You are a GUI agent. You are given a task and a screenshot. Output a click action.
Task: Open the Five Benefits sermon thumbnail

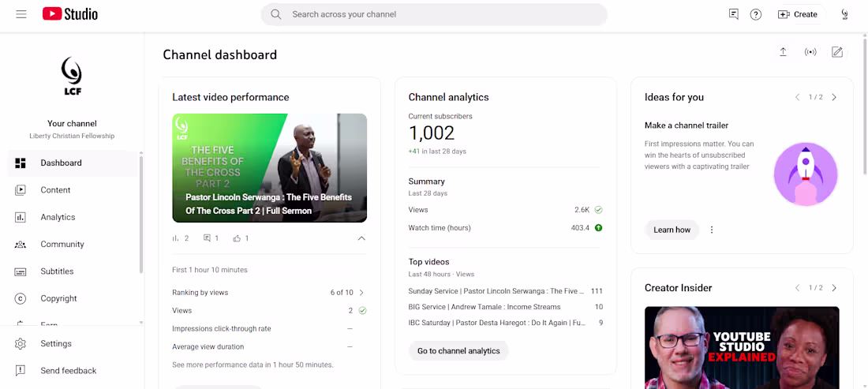tap(269, 167)
